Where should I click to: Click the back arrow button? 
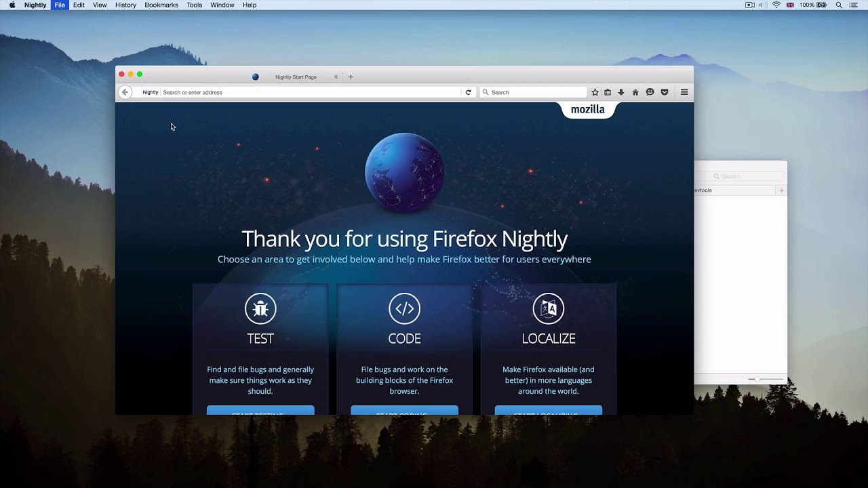125,92
